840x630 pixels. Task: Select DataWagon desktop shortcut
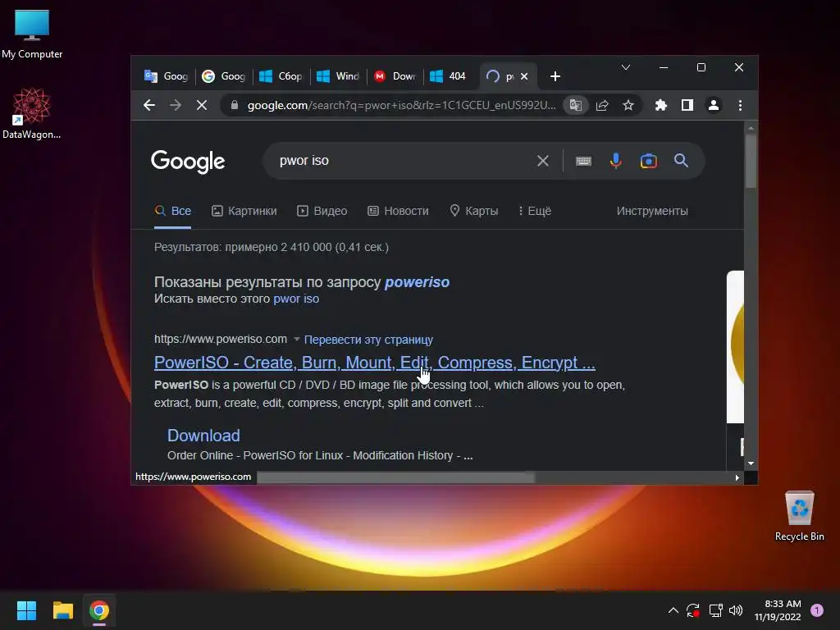[x=32, y=113]
